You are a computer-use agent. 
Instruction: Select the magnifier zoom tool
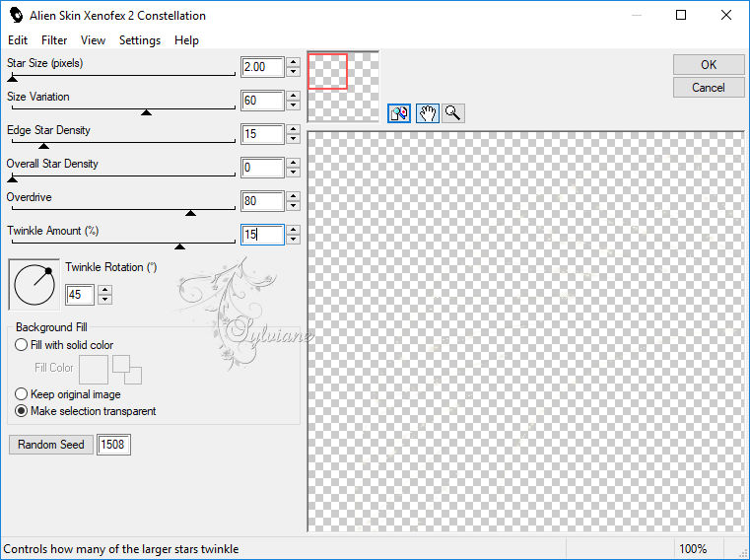click(453, 113)
